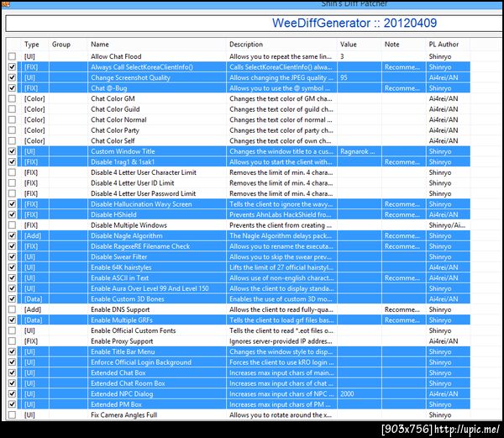Sort by the Note column header

tap(391, 45)
